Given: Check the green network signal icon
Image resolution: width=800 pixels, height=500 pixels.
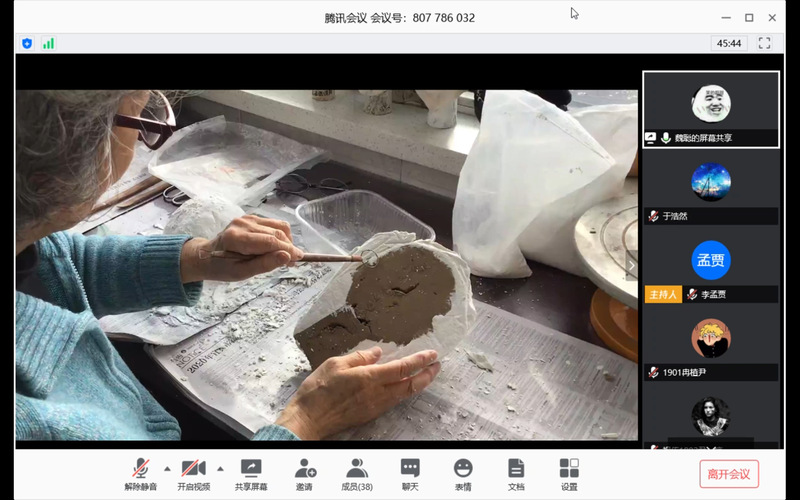Looking at the screenshot, I should [48, 43].
